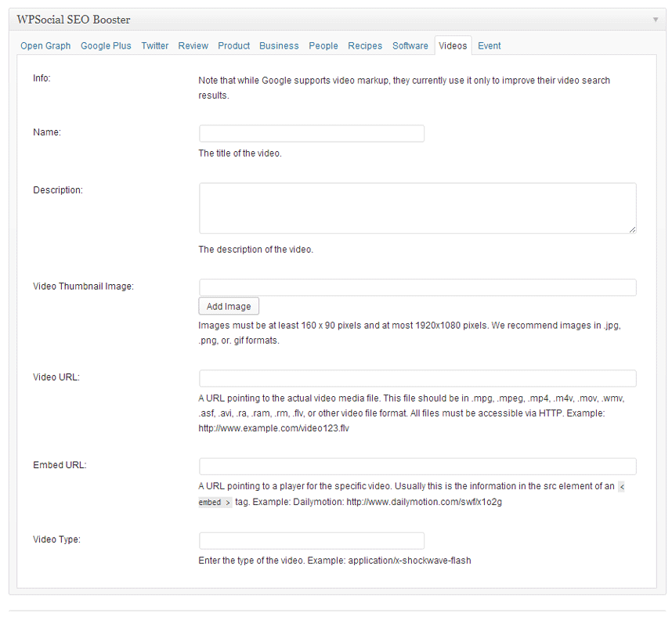Click the 'Embed URL:' label
This screenshot has height=638, width=672.
[x=60, y=465]
